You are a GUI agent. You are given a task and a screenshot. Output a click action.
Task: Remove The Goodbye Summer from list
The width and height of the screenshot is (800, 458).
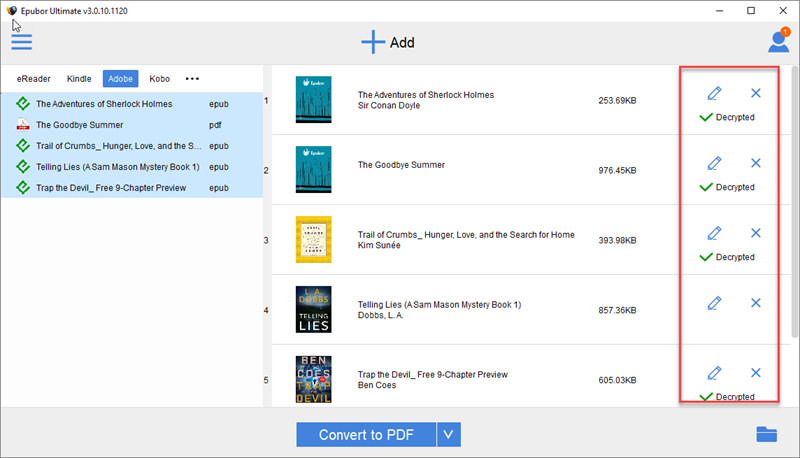(756, 163)
